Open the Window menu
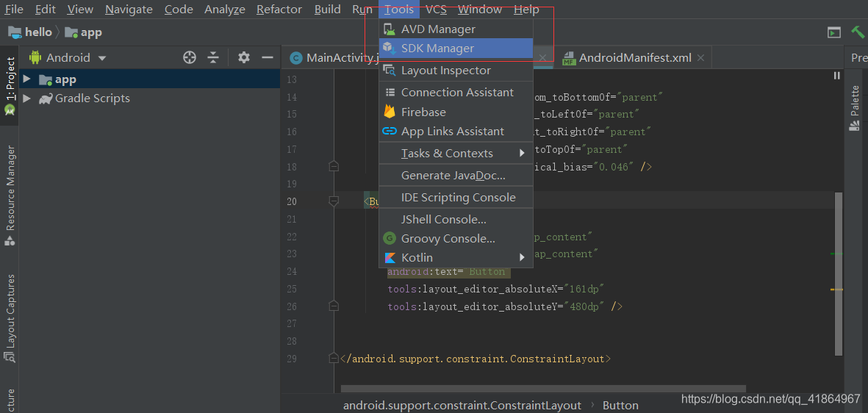Viewport: 868px width, 413px height. click(x=480, y=10)
